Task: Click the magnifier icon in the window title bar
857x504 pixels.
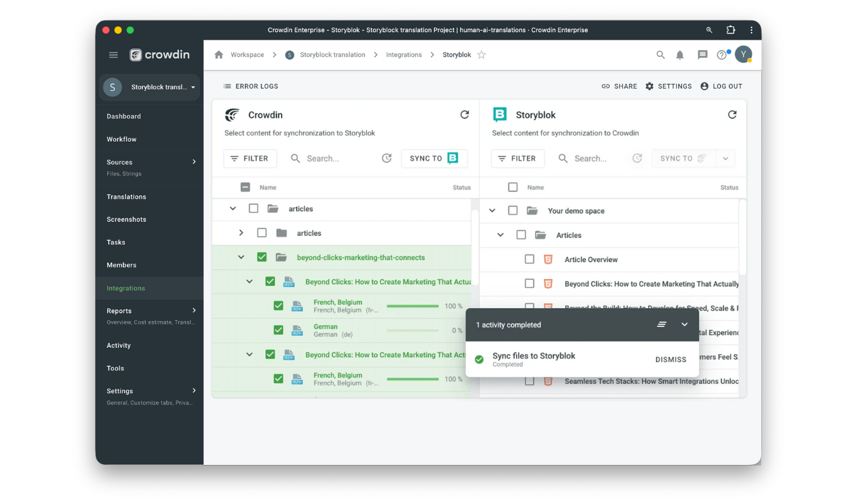Action: click(x=709, y=30)
